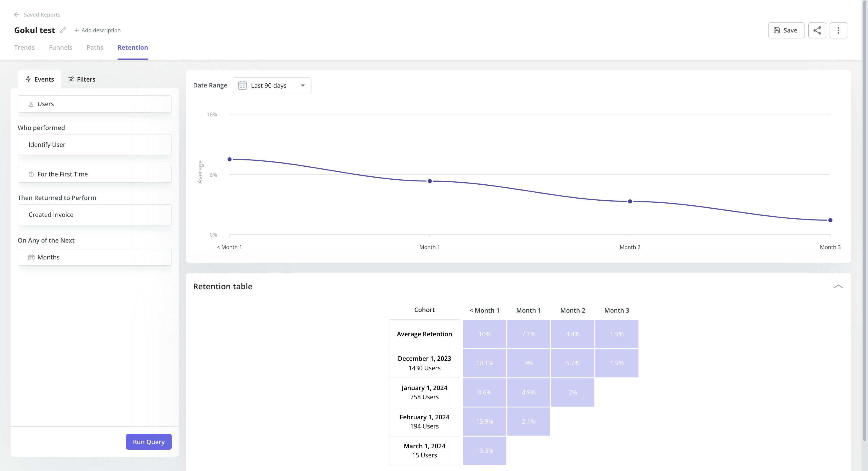Click the Month 1 data point on the chart
The height and width of the screenshot is (471, 868).
[429, 181]
